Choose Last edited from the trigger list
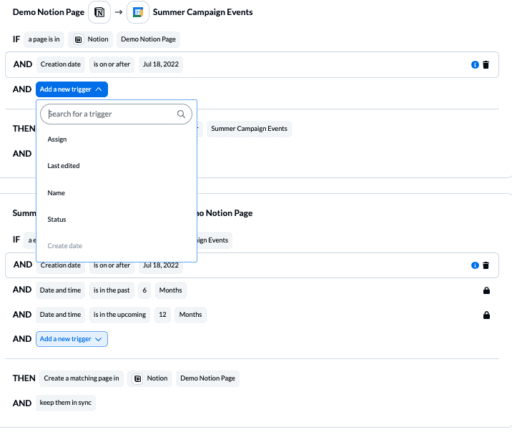Image resolution: width=512 pixels, height=432 pixels. point(63,166)
